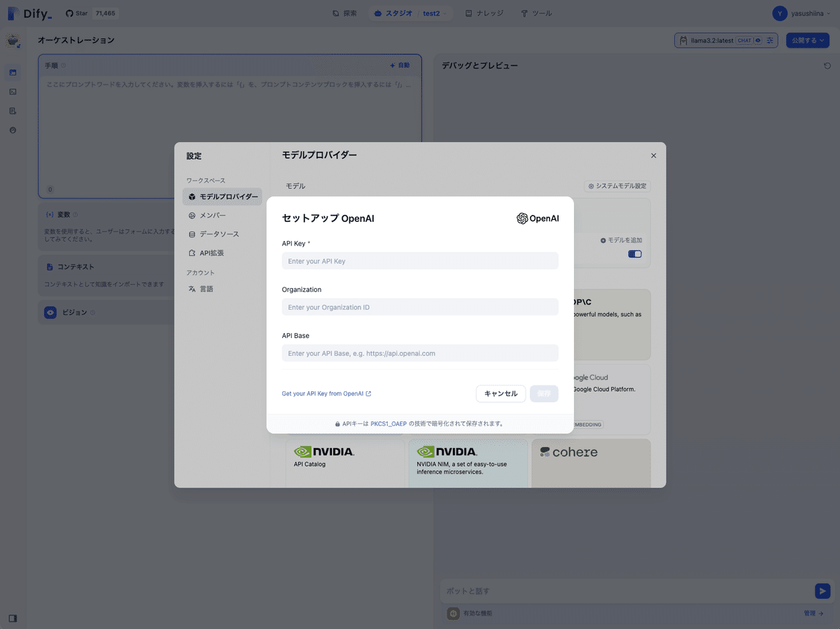This screenshot has width=840, height=629.
Task: Click the OpenAI logo in setup dialog
Action: tap(538, 218)
